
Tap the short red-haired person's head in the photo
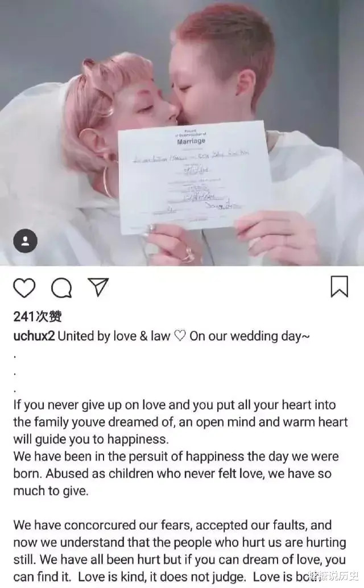click(x=221, y=64)
